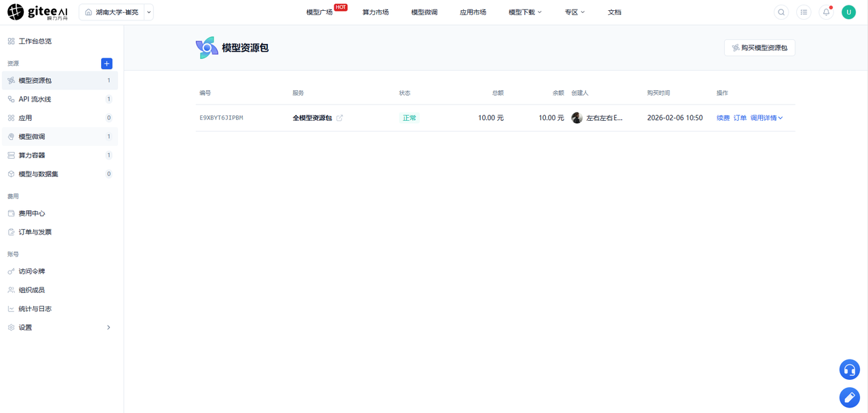The image size is (868, 413).
Task: Expand the 调用详情 dropdown in actions
Action: [766, 118]
